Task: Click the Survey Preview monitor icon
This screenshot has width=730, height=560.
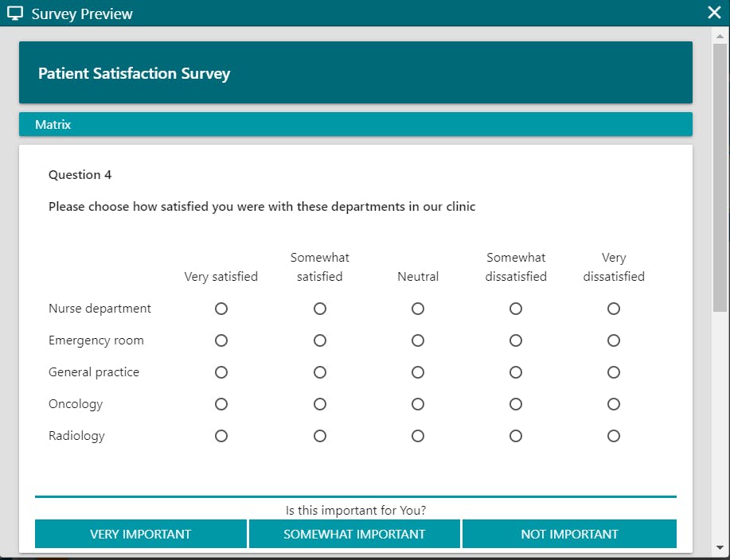Action: coord(15,14)
